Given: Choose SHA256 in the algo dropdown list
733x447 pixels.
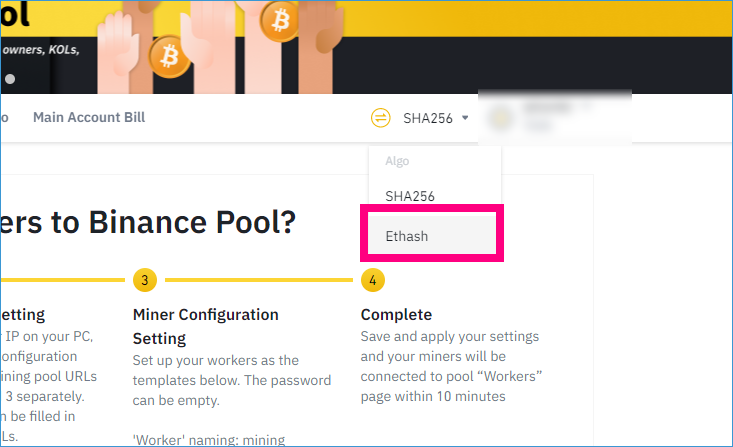Looking at the screenshot, I should [x=410, y=196].
